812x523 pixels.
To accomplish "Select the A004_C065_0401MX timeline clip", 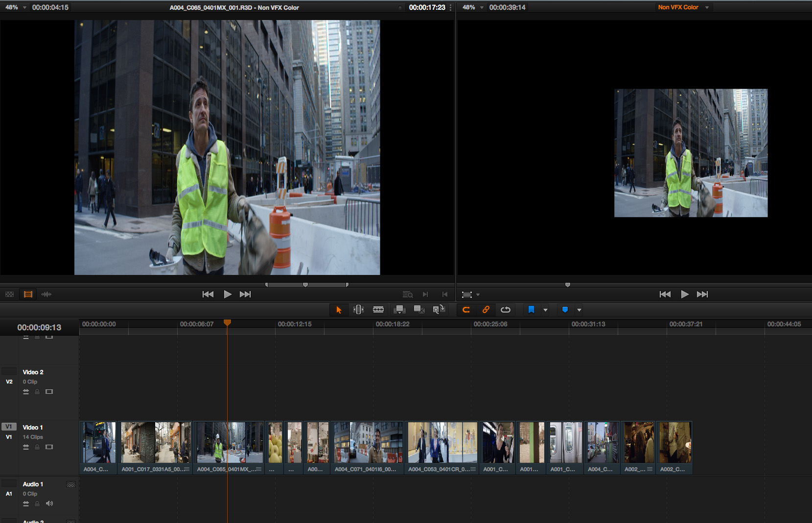I will pos(229,448).
